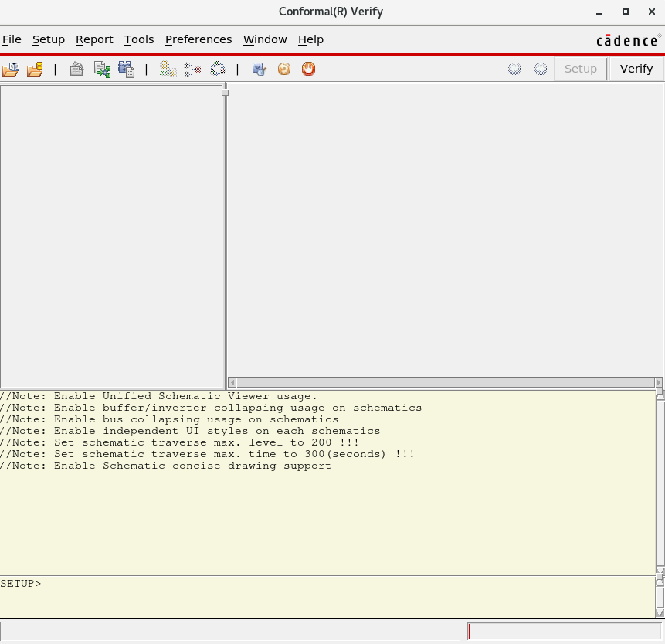
Task: Click the disabled compare icon with red X
Action: coord(192,69)
